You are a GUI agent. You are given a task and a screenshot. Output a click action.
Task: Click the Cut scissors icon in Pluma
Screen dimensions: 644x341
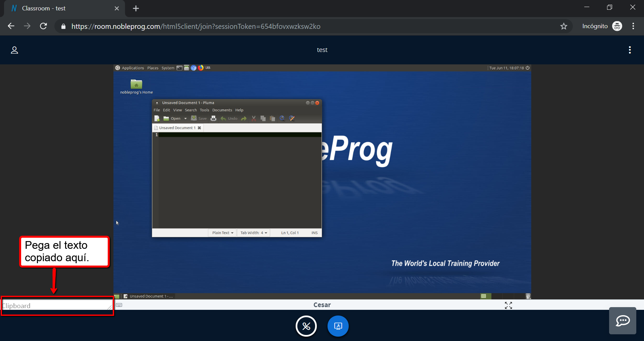tap(254, 118)
